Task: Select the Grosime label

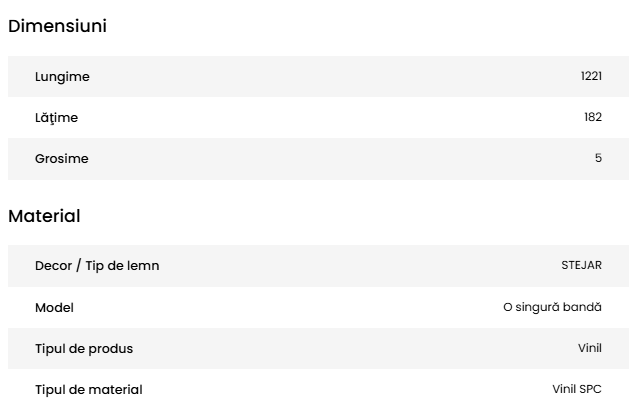Action: pos(62,159)
